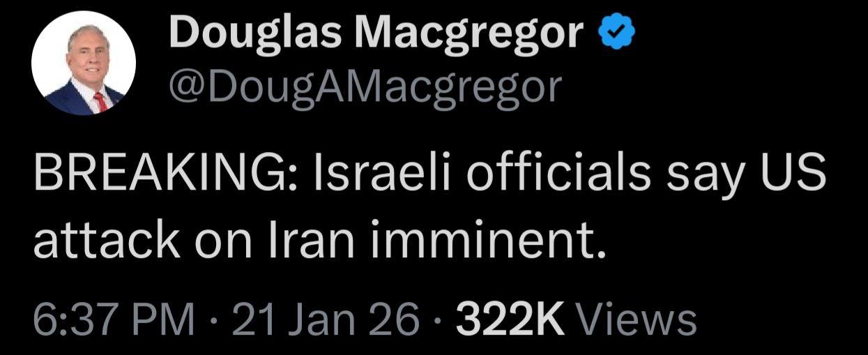Click the "Views" label
The image size is (868, 355).
point(635,319)
